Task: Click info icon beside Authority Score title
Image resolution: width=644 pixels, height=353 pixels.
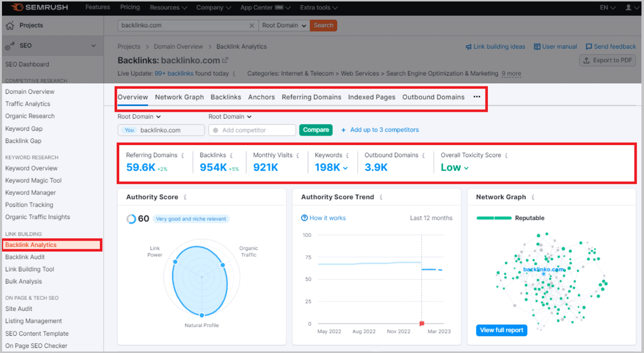Action: pos(185,197)
